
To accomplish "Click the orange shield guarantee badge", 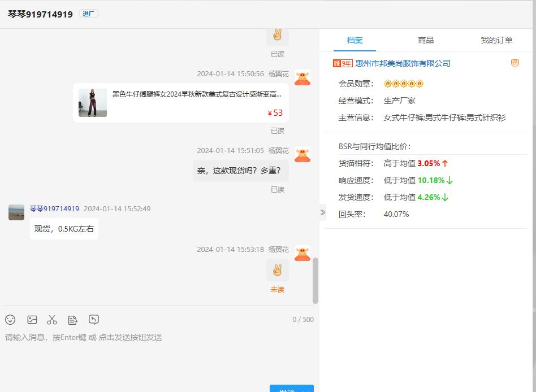I will coord(515,63).
